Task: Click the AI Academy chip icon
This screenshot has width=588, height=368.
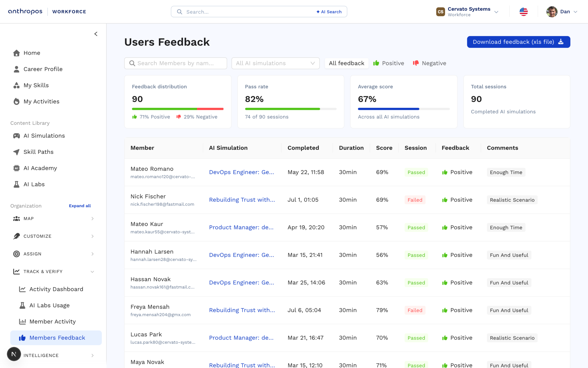Action: click(17, 168)
